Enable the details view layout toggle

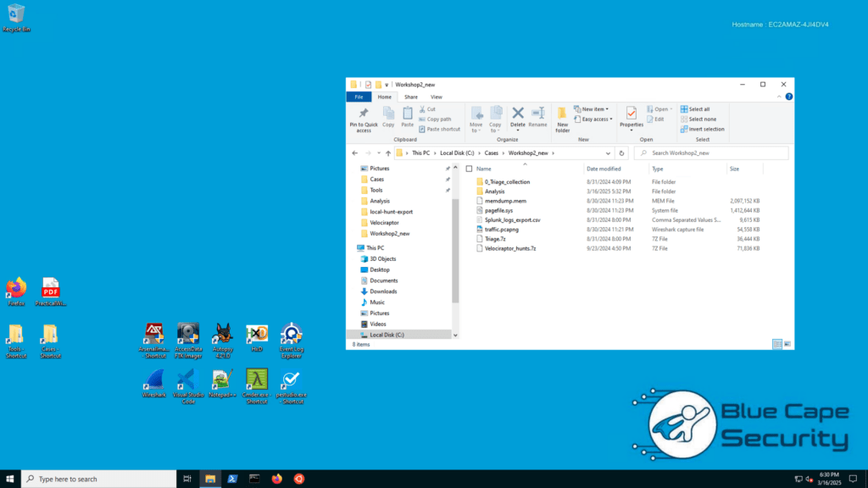point(777,344)
